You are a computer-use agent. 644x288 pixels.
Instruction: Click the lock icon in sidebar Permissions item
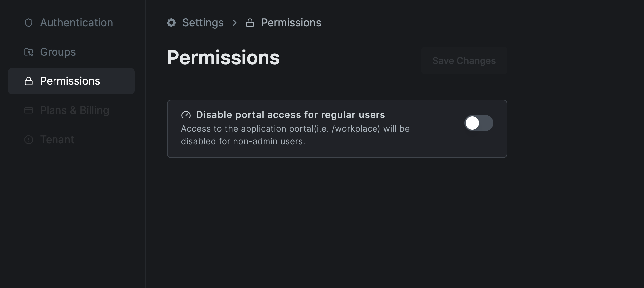(x=29, y=81)
